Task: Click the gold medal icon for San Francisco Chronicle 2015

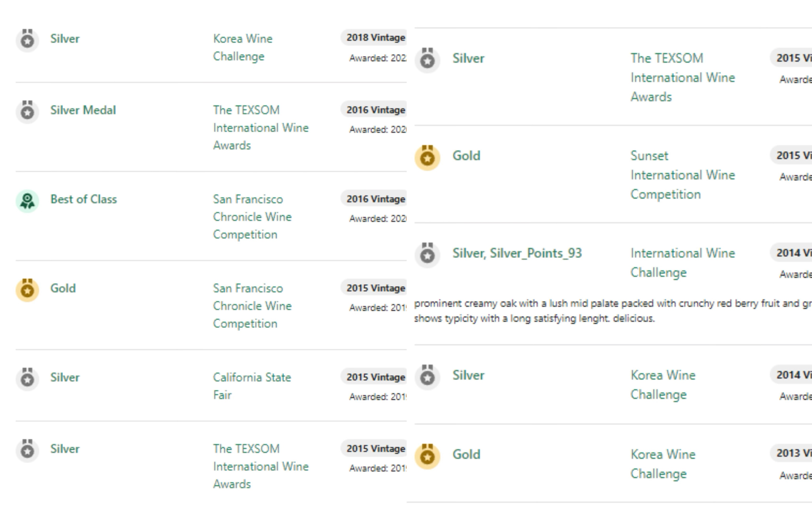Action: [x=27, y=290]
